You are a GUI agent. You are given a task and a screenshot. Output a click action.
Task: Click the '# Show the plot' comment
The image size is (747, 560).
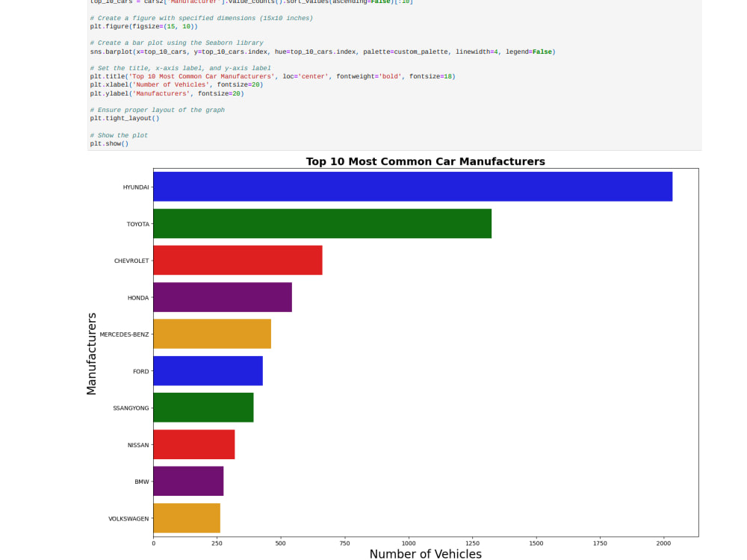(119, 135)
